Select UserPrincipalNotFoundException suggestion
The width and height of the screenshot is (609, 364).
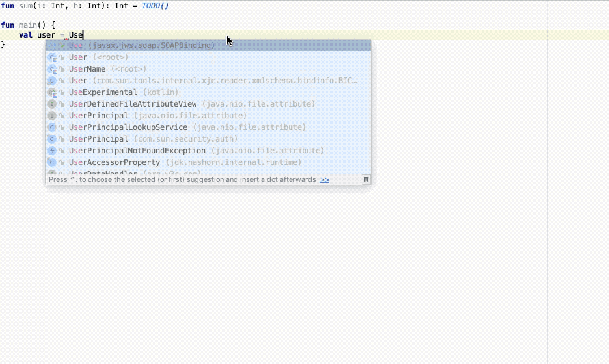208,151
